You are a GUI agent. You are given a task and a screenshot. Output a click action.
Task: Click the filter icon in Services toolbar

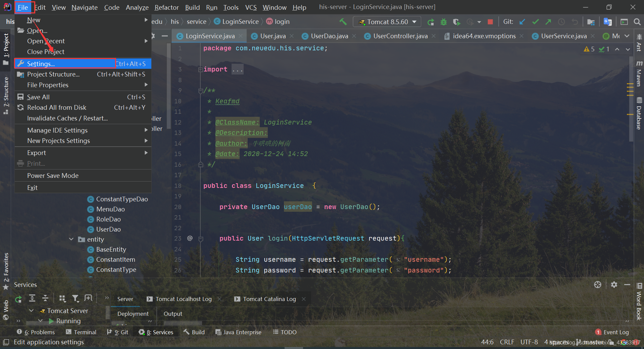click(76, 298)
